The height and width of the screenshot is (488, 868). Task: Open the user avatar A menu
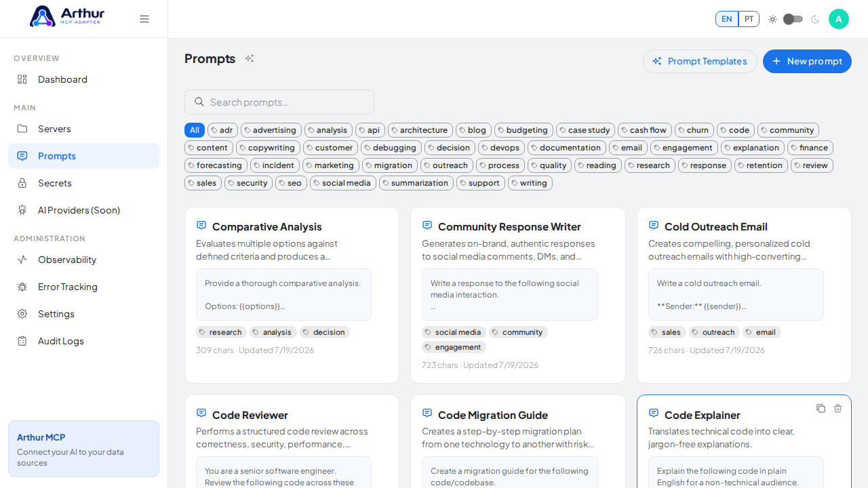pyautogui.click(x=839, y=19)
